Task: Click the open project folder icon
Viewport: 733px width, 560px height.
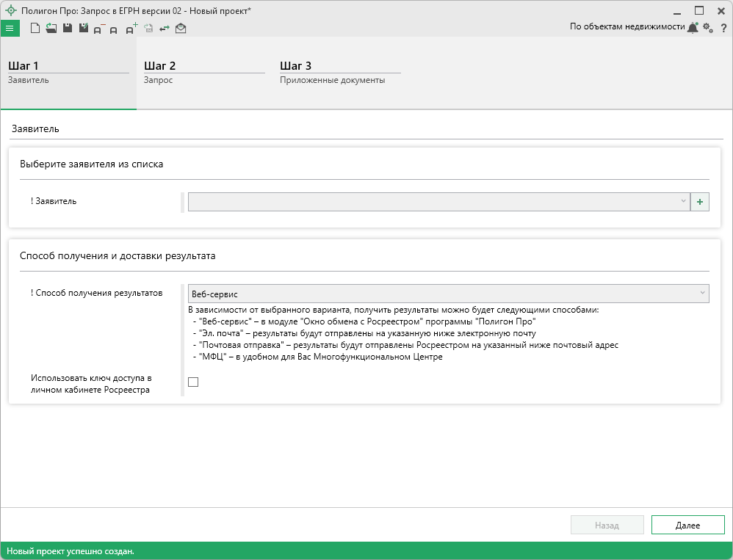Action: point(51,28)
